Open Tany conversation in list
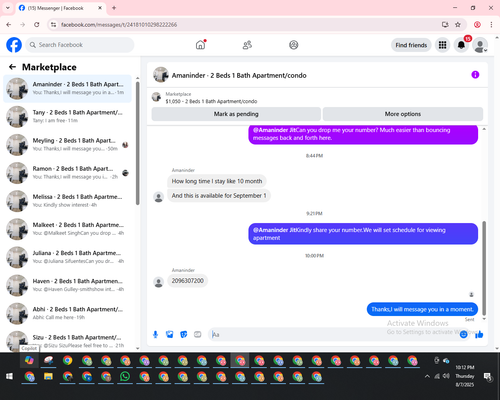The image size is (500, 400). (68, 117)
